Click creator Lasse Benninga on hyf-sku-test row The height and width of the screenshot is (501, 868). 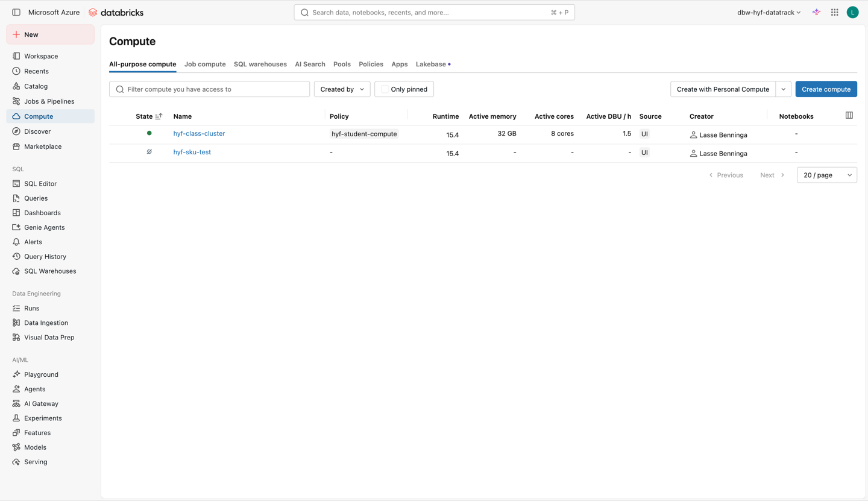(719, 153)
